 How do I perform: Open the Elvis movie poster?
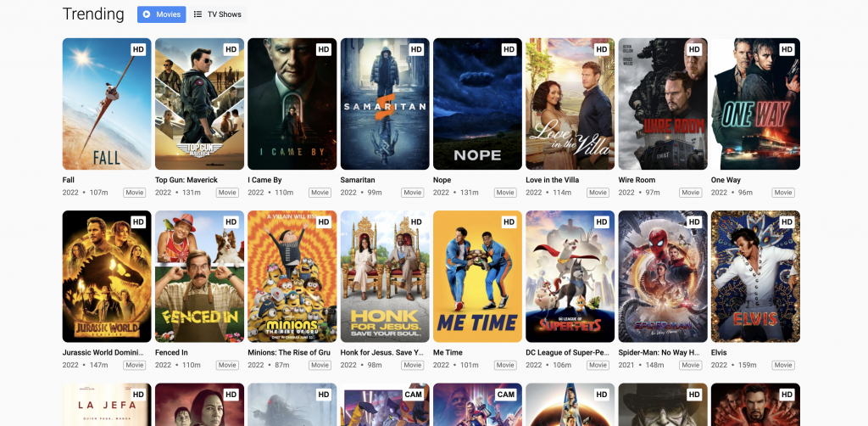(755, 277)
